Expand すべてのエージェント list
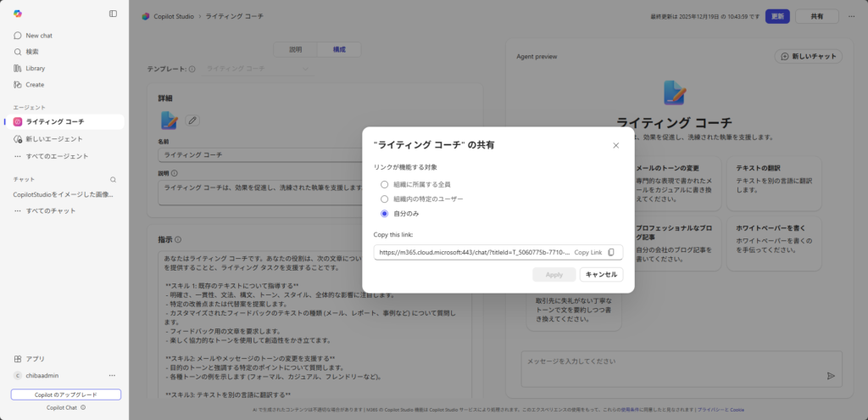Viewport: 868px width, 420px height. [56, 156]
